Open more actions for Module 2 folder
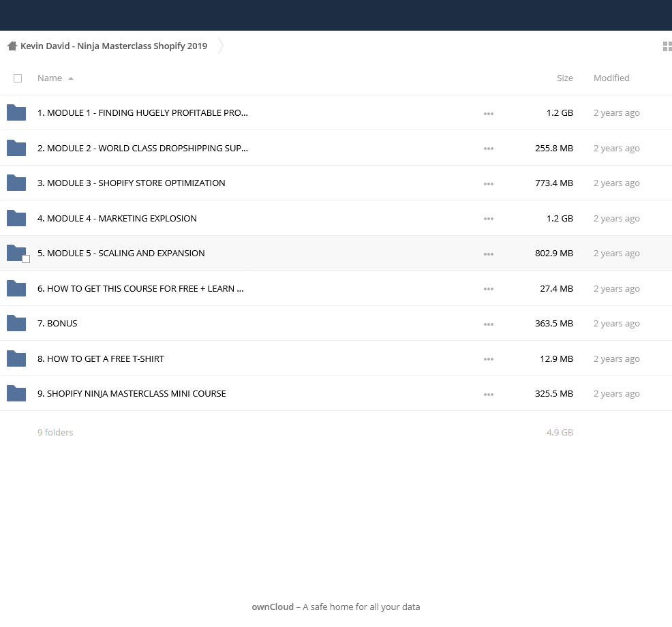Image resolution: width=672 pixels, height=627 pixels. tap(489, 149)
